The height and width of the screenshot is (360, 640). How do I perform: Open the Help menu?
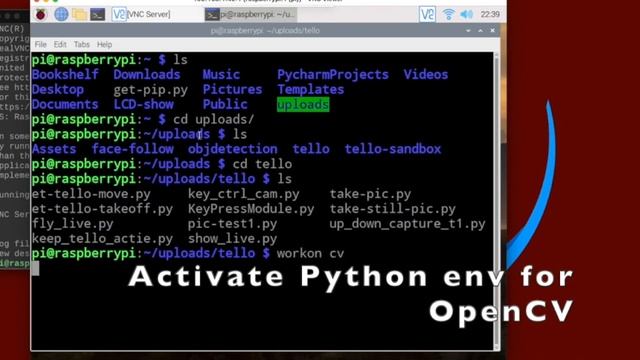(x=104, y=44)
